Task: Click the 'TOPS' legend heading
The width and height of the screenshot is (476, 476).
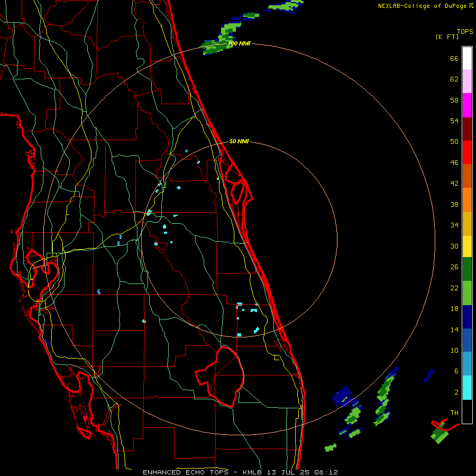Action: click(x=465, y=32)
